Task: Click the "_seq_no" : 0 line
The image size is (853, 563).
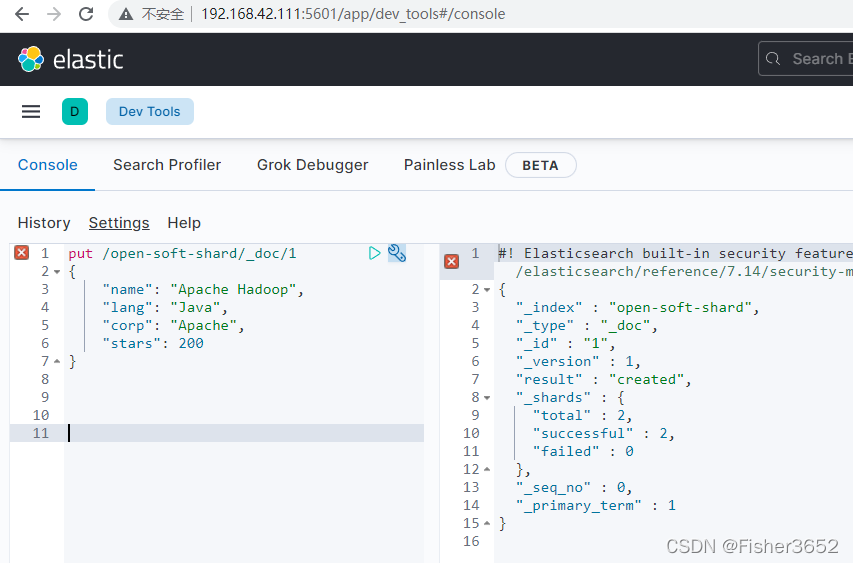Action: tap(574, 487)
